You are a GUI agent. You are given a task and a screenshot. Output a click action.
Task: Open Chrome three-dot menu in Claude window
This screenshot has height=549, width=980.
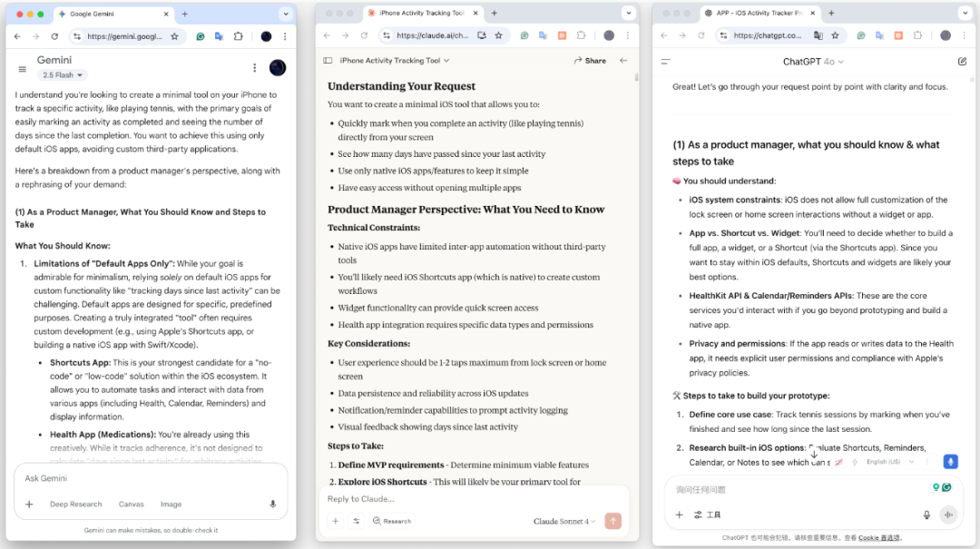click(x=628, y=35)
